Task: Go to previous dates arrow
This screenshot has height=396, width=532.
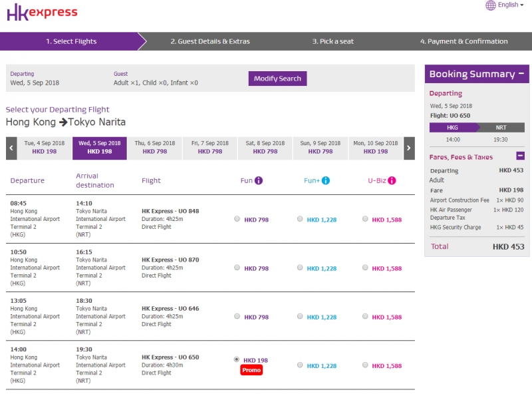Action: tap(11, 148)
